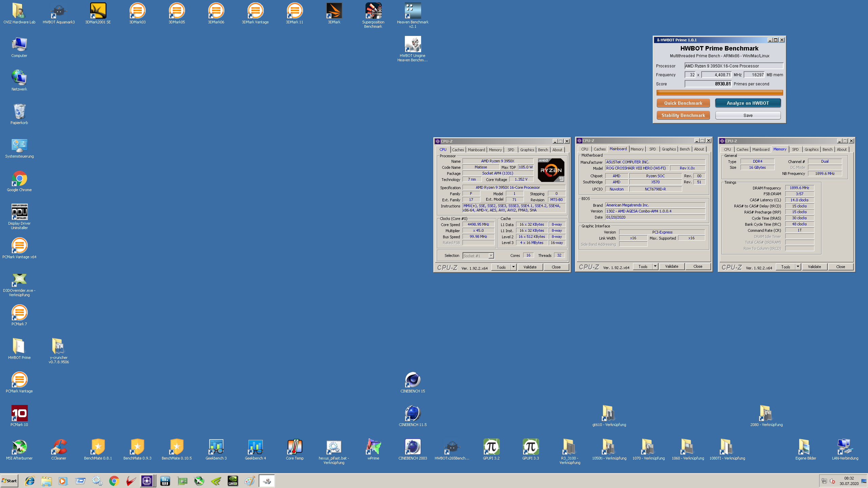The image size is (868, 488).
Task: Open About tab in Memory CPU-Z window
Action: click(842, 149)
